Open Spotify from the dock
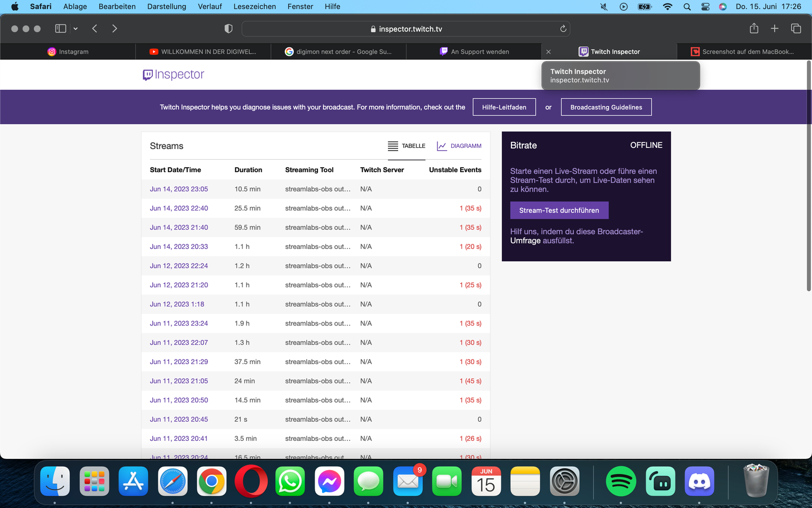This screenshot has width=812, height=508. coord(621,481)
